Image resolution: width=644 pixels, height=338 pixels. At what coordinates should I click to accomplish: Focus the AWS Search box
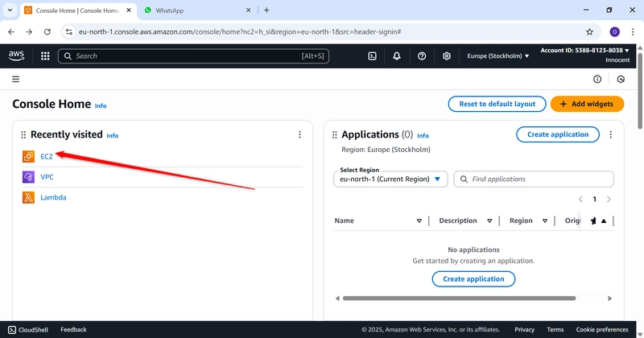(x=193, y=56)
